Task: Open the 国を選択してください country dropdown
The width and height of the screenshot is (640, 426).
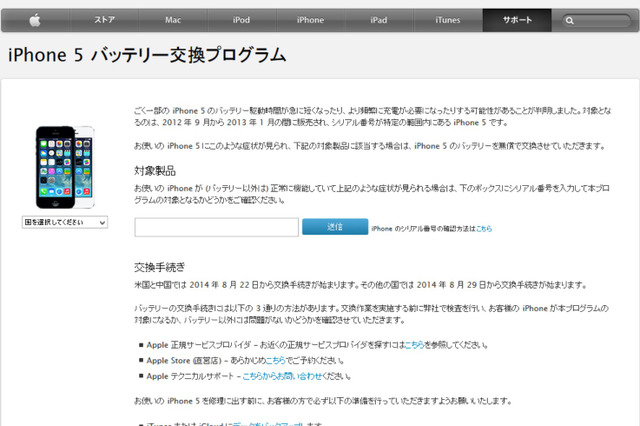Action: click(65, 222)
